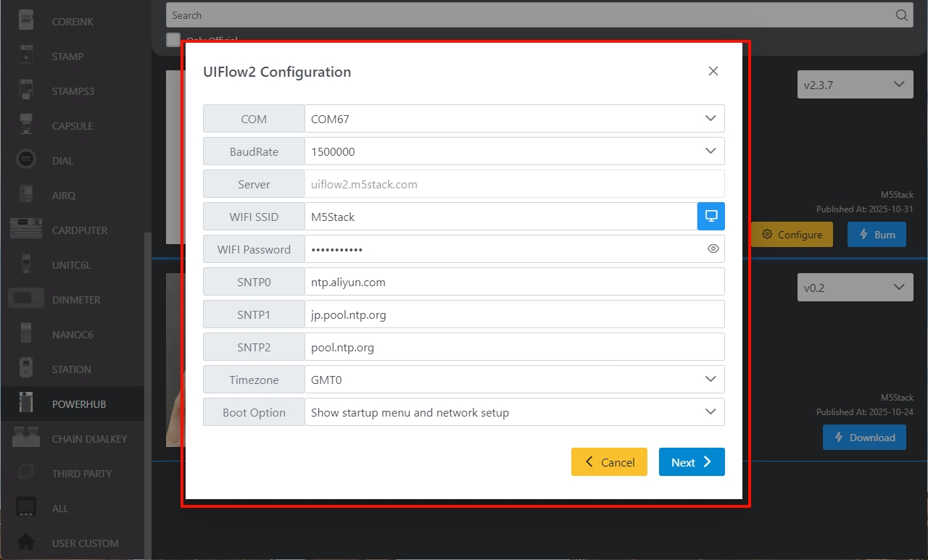Click the USER CUSTOM home icon
This screenshot has height=560, width=928.
click(x=26, y=543)
